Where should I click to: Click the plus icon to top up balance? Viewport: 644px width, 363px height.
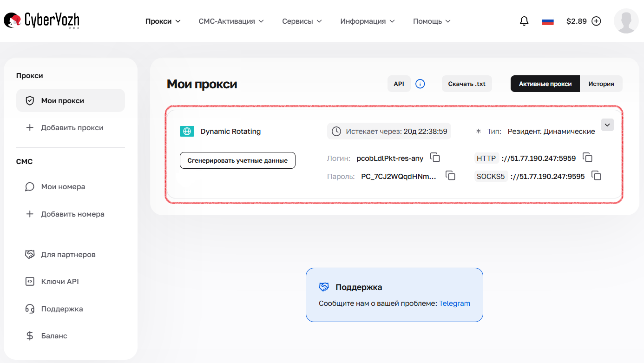pos(596,21)
